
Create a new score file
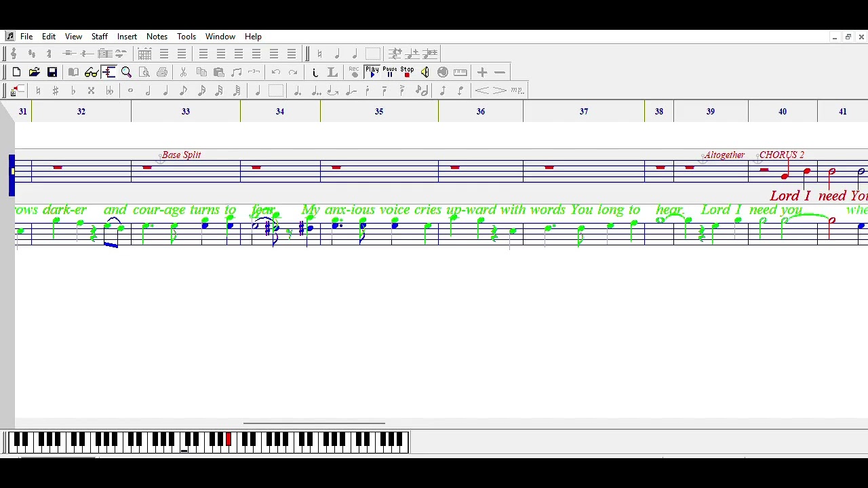pos(16,72)
